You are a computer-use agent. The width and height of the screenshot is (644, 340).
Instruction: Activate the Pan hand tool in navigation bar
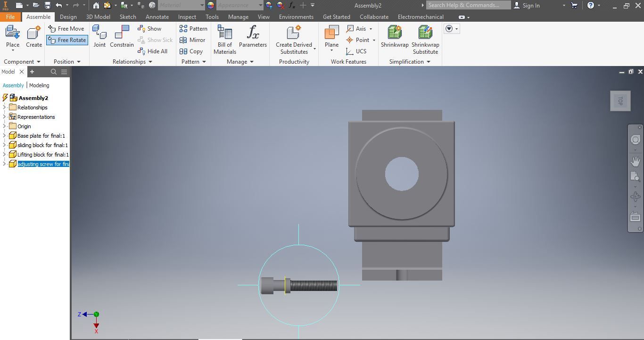[x=635, y=161]
